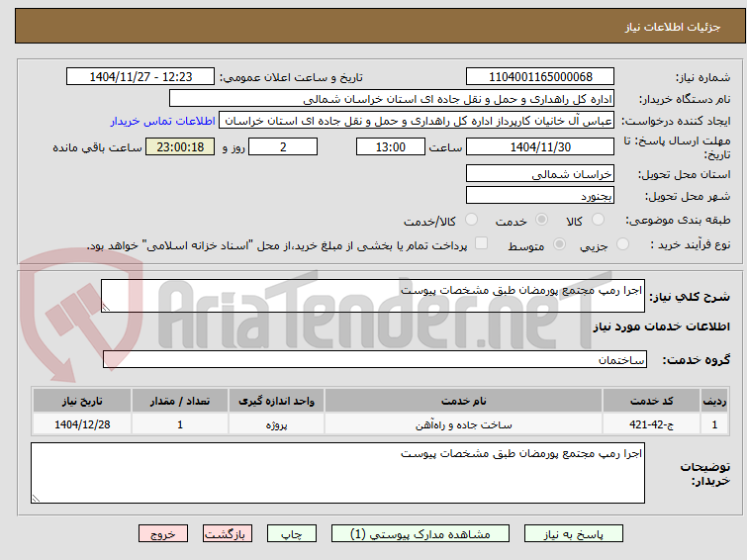
Task: Click the شرح کلی نیاز text area
Action: [373, 296]
